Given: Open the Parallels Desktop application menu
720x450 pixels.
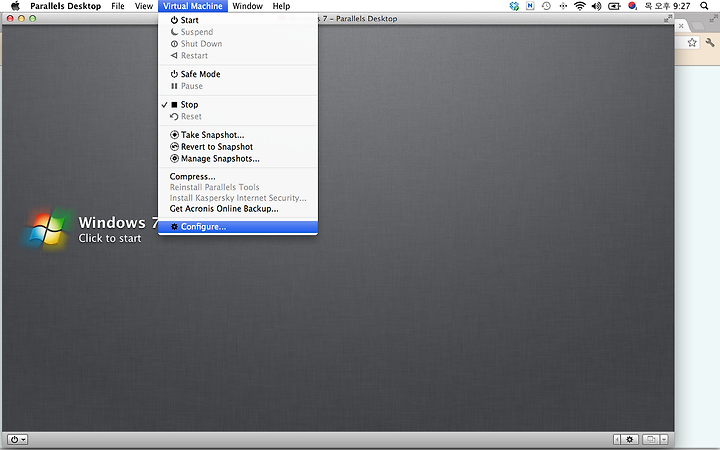Looking at the screenshot, I should coord(66,6).
